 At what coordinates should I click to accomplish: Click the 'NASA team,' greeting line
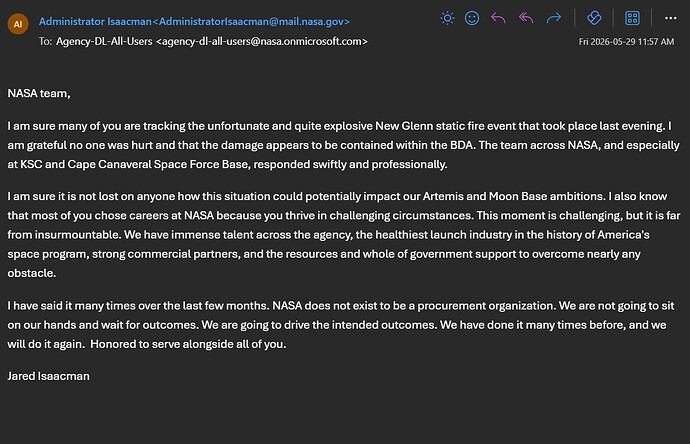pyautogui.click(x=39, y=93)
